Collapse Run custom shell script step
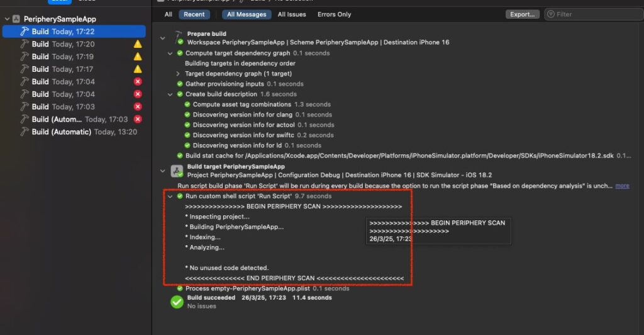The width and height of the screenshot is (644, 335). 170,196
